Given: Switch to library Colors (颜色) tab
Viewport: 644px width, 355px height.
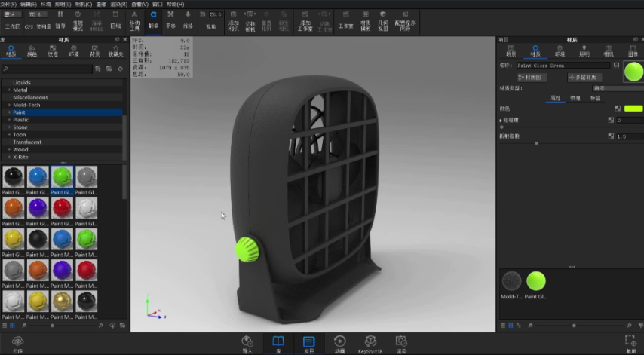Looking at the screenshot, I should pyautogui.click(x=32, y=51).
